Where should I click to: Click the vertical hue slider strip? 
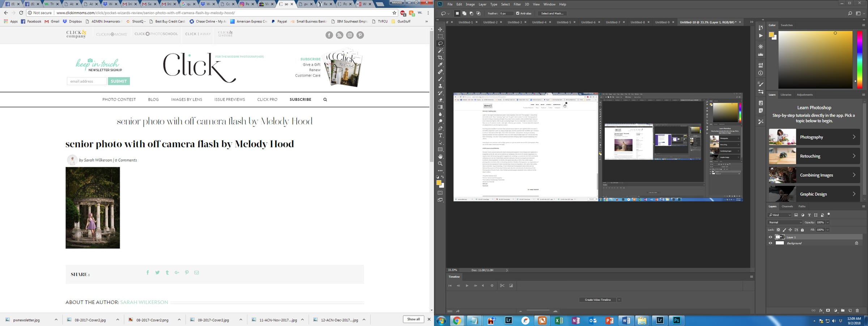click(x=860, y=60)
